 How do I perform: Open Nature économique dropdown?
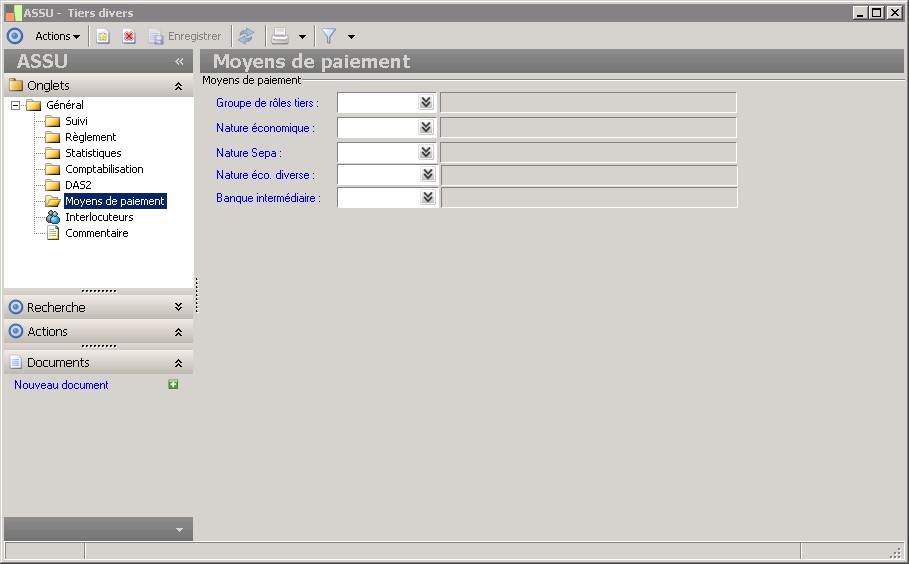pyautogui.click(x=426, y=127)
